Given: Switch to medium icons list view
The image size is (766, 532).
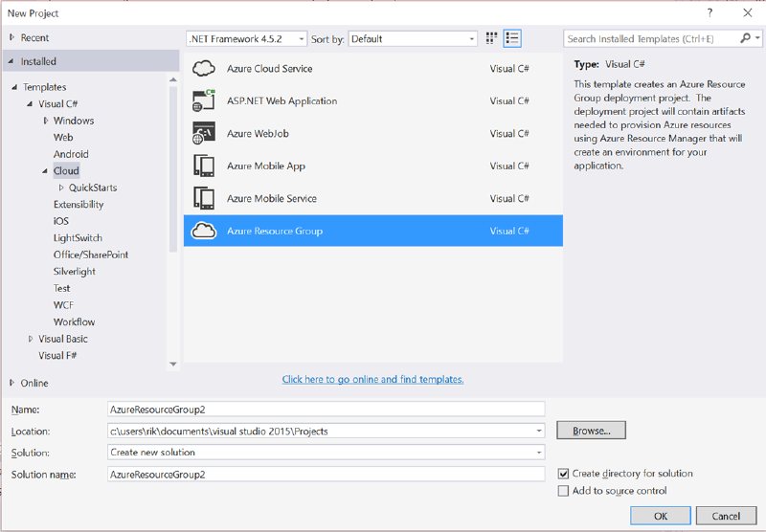Looking at the screenshot, I should [x=512, y=38].
